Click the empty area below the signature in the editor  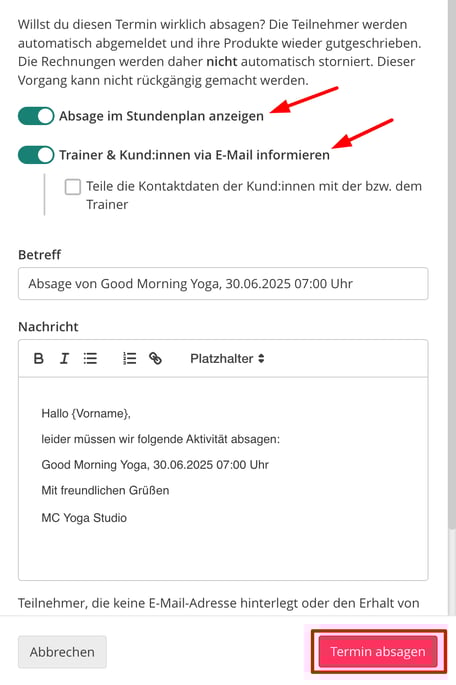[x=223, y=553]
